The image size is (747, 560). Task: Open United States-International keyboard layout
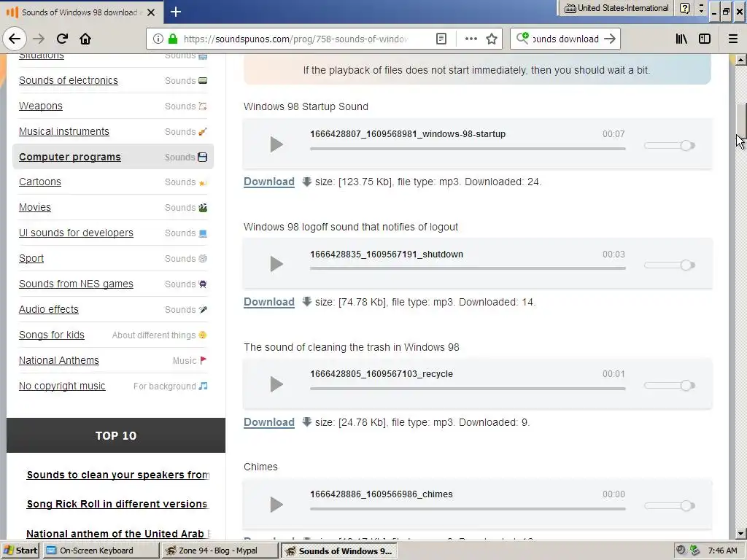coord(616,8)
